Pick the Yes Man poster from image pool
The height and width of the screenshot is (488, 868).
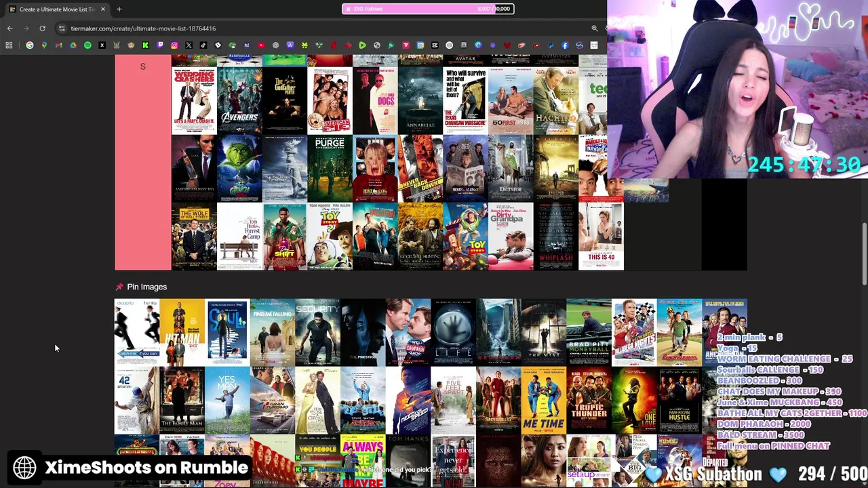pyautogui.click(x=227, y=400)
